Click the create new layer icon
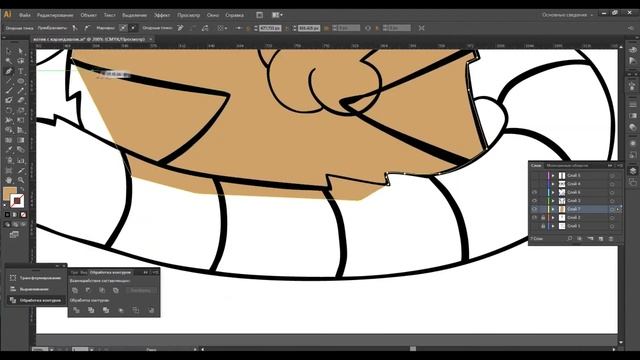The image size is (640, 360). click(601, 238)
